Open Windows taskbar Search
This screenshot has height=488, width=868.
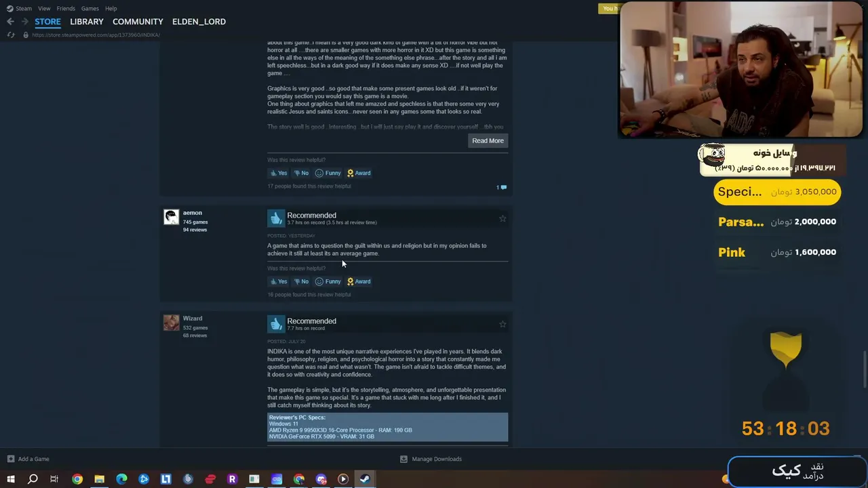point(33,479)
